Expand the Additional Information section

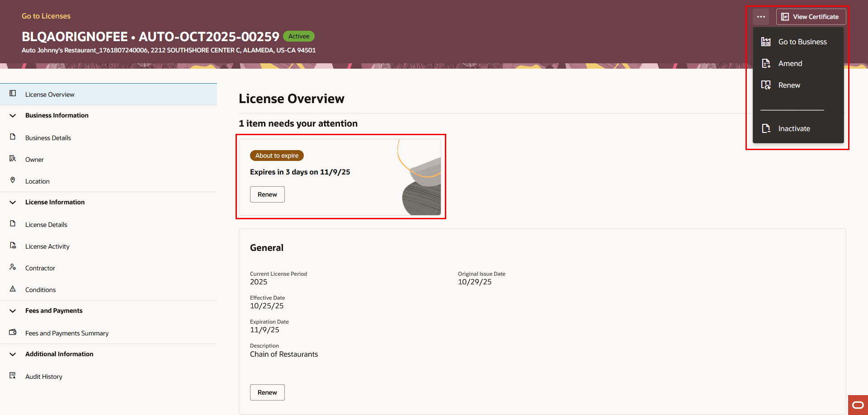[x=13, y=354]
